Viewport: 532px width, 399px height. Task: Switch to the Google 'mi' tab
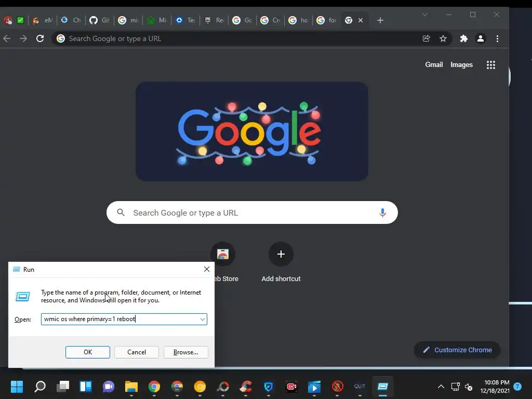tap(128, 20)
